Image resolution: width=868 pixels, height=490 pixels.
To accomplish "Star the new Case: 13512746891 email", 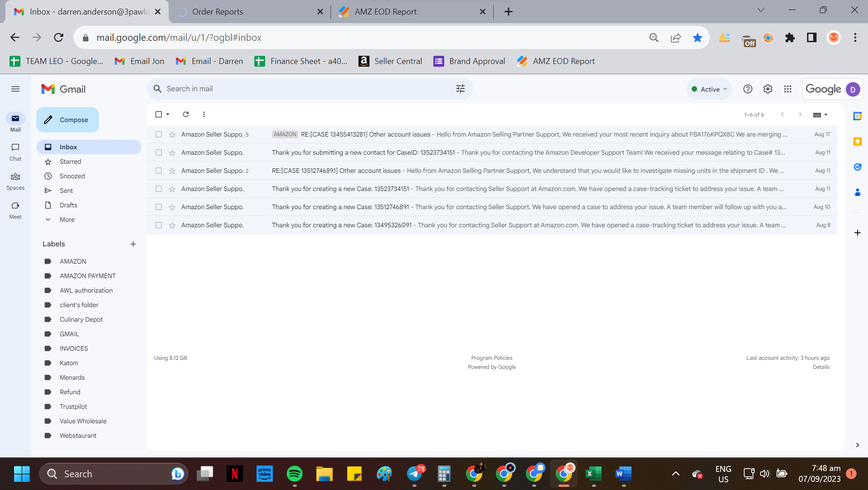I will point(172,207).
